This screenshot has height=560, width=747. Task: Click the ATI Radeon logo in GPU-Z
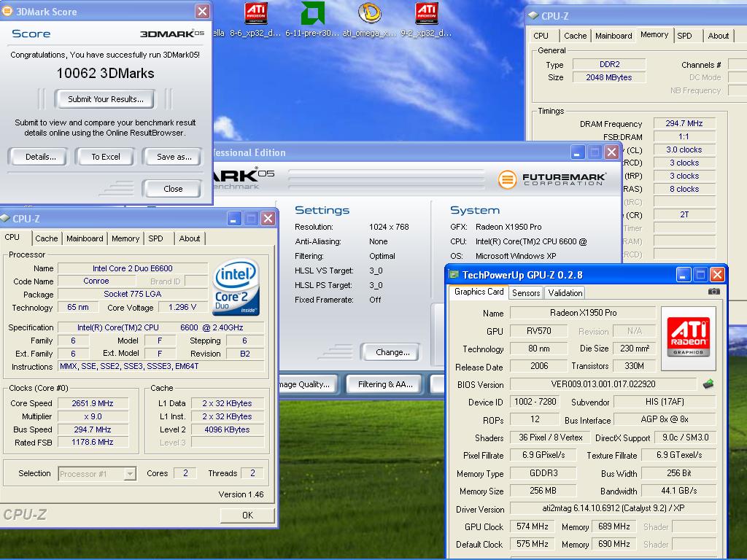(689, 338)
